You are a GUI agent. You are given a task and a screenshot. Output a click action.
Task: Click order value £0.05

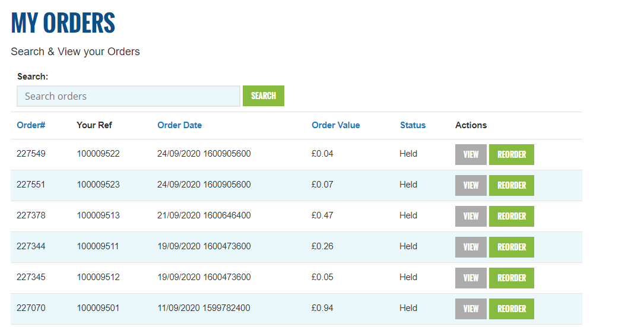coord(322,277)
